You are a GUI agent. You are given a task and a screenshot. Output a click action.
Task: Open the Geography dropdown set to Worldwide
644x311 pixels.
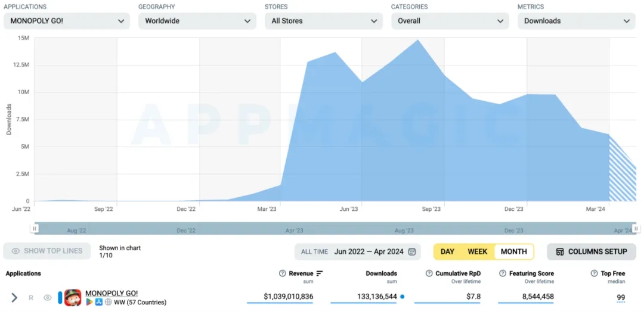click(197, 21)
